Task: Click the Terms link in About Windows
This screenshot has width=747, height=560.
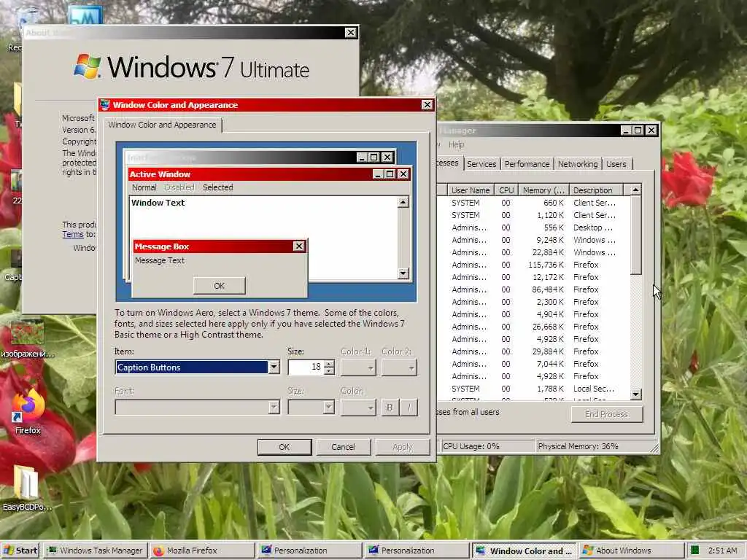Action: point(73,234)
